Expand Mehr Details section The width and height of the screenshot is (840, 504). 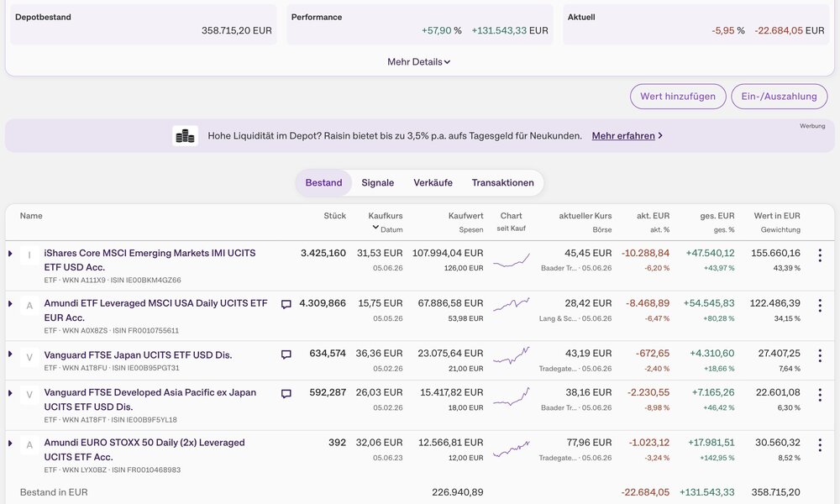tap(419, 62)
